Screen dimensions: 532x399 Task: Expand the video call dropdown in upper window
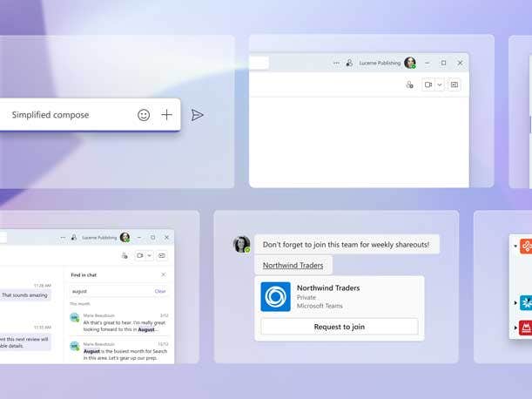pyautogui.click(x=439, y=85)
